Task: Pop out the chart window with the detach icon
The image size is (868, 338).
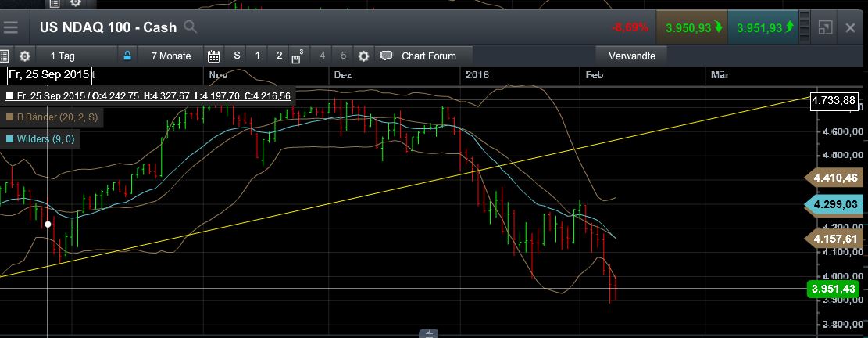Action: 825,27
